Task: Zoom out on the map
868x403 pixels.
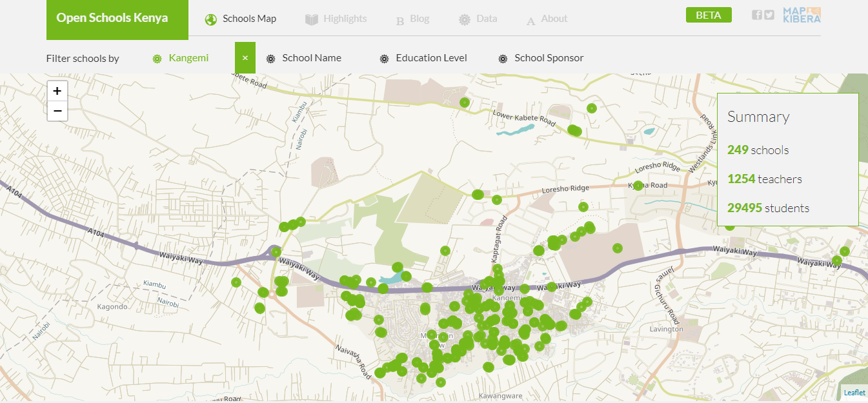Action: (57, 111)
